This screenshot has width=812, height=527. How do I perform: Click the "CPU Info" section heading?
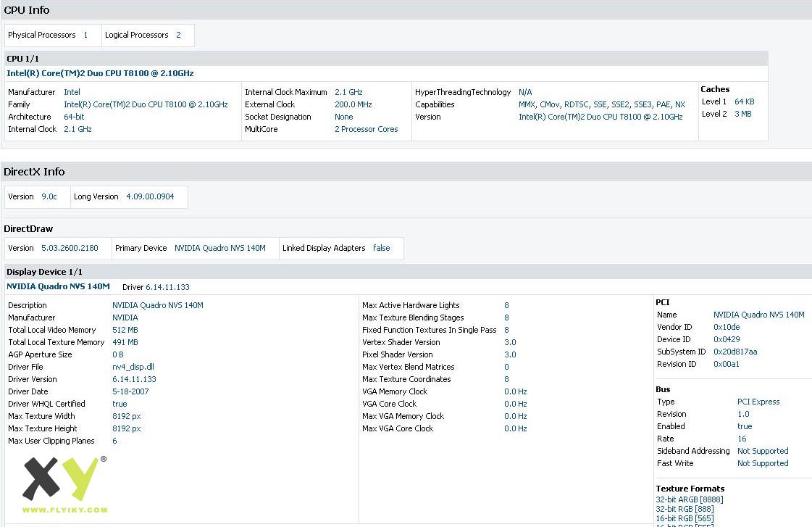click(x=26, y=10)
